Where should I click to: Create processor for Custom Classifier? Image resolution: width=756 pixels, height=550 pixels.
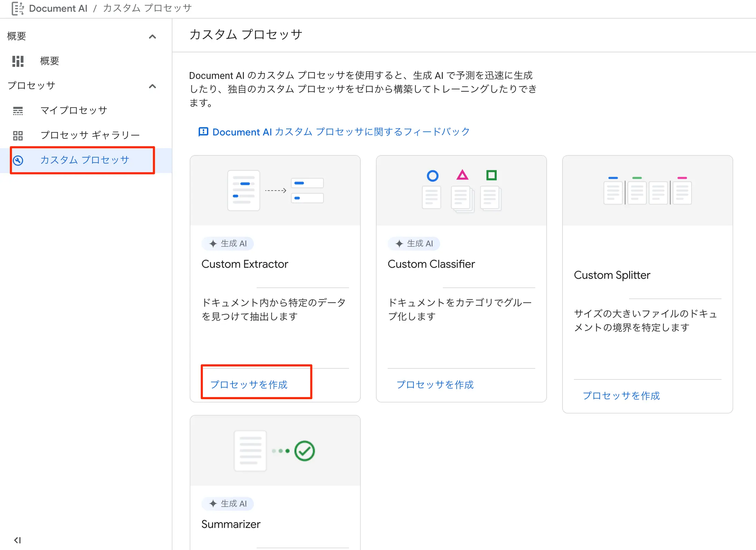pos(435,385)
